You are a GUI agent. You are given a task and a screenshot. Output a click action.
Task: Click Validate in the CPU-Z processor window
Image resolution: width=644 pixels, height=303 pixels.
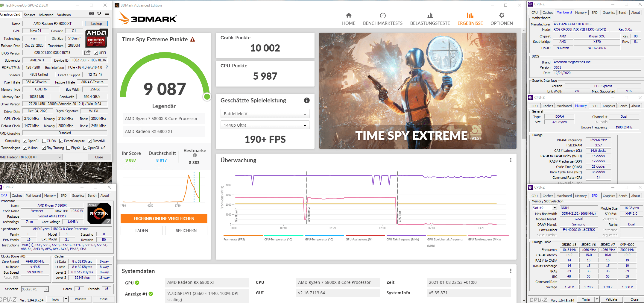pyautogui.click(x=80, y=299)
